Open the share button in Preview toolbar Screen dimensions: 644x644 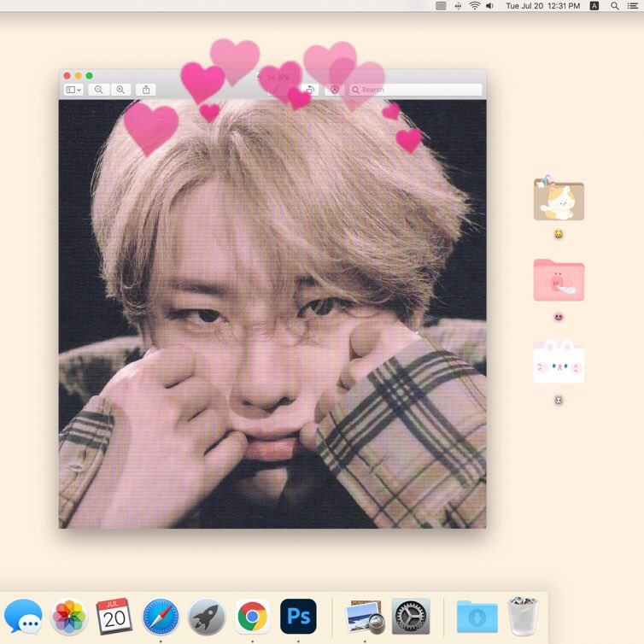tap(146, 90)
